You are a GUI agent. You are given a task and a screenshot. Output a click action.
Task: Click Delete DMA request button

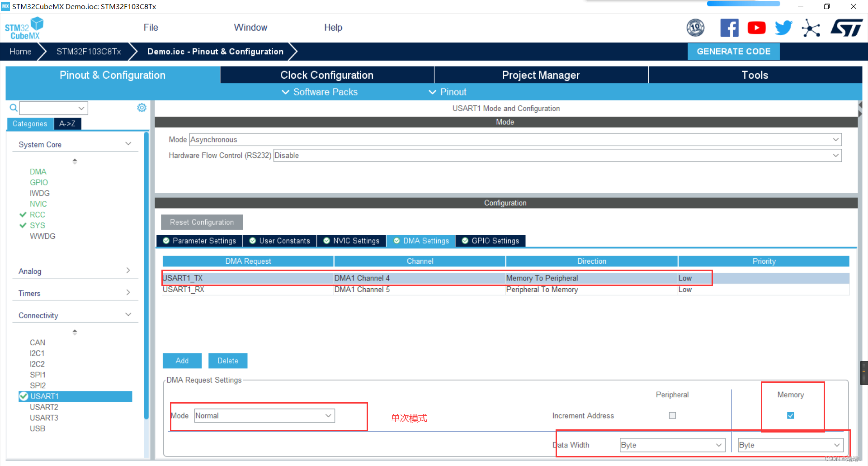228,361
